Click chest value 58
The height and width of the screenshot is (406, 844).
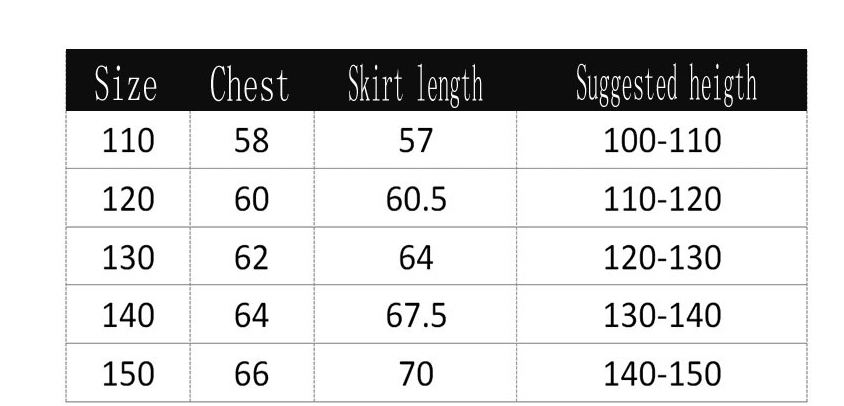252,140
